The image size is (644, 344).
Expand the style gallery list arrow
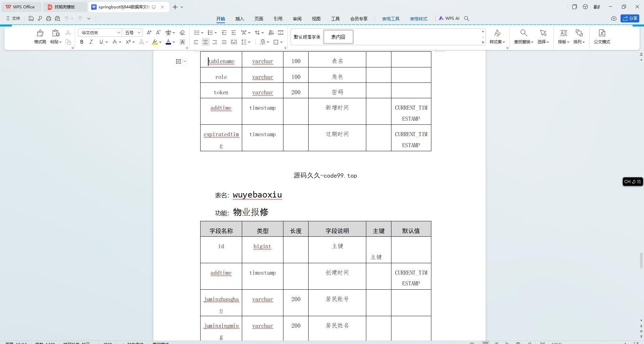(483, 42)
